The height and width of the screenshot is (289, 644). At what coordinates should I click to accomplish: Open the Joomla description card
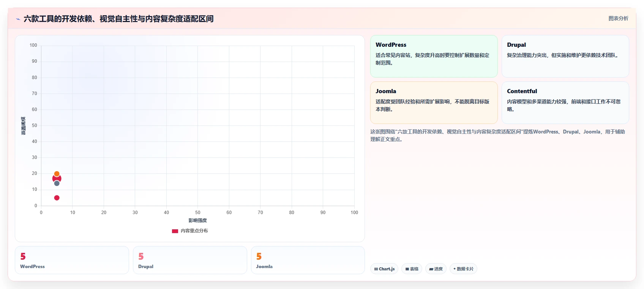434,103
